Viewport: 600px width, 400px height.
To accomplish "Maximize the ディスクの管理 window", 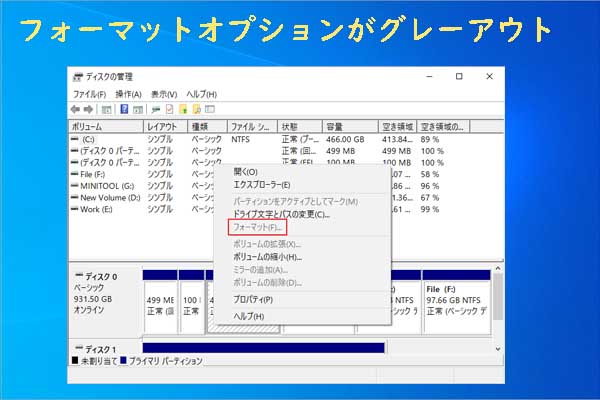I will (459, 77).
